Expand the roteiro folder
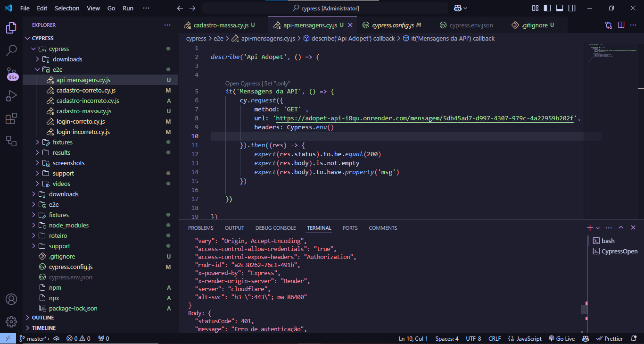This screenshot has width=644, height=344. 33,235
